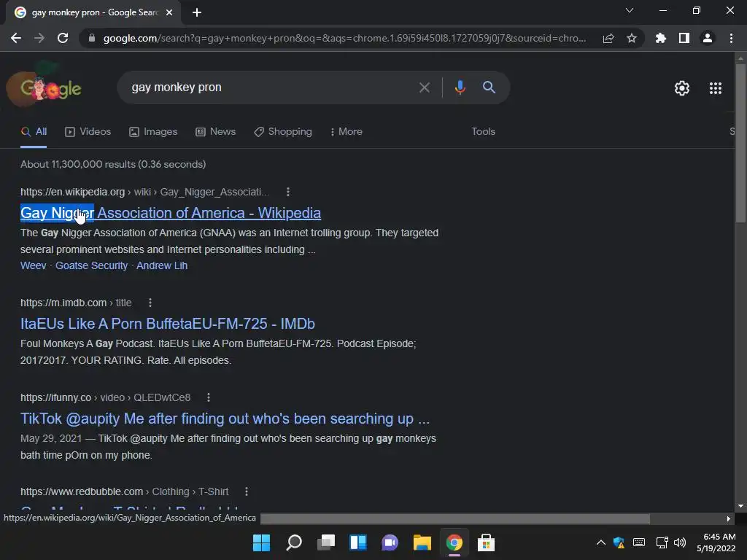Open the Chrome Extensions puzzle icon
Image resolution: width=747 pixels, height=560 pixels.
coord(660,38)
